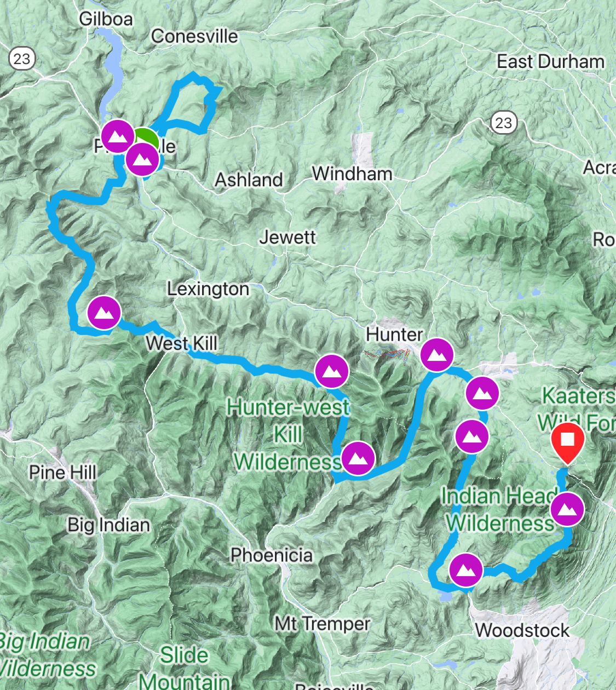Select the mountain waypoint beside the Hunter label
Viewport: 616px width, 690px height.
point(437,354)
